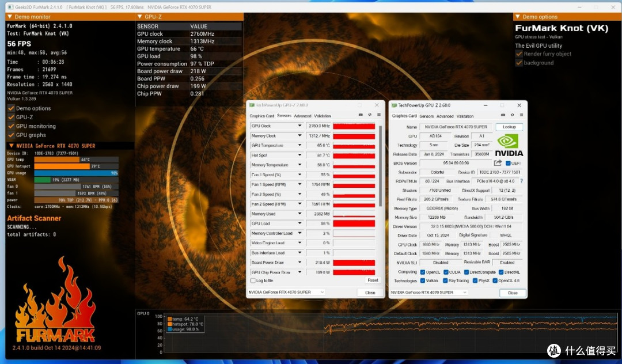Screen dimensions: 622x364
Task: Open the Memory Clock sensor dropdown
Action: pyautogui.click(x=300, y=135)
